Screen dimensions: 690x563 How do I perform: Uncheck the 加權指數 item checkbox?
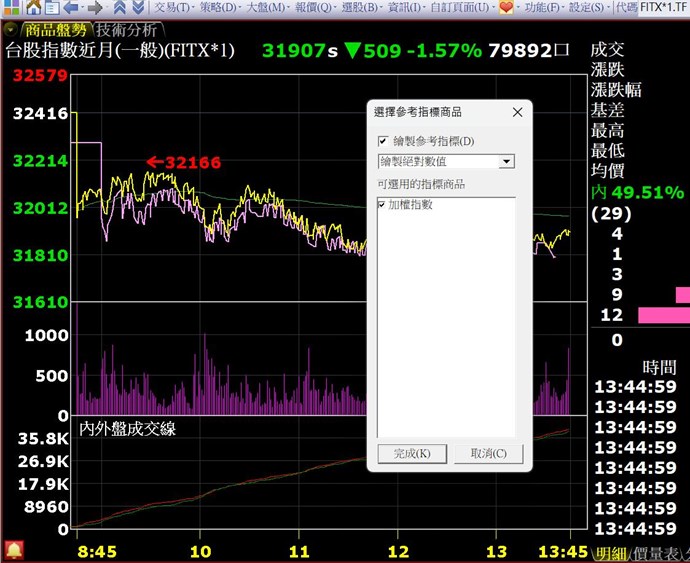click(383, 204)
